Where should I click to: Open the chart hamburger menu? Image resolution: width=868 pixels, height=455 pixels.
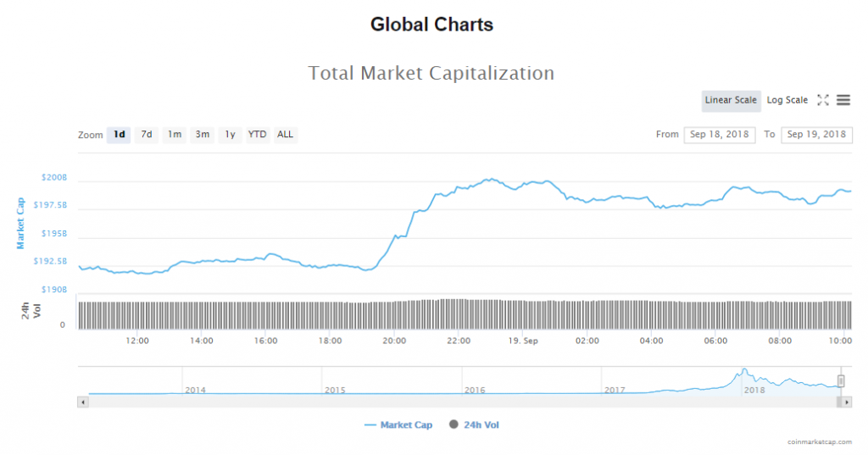(x=843, y=100)
